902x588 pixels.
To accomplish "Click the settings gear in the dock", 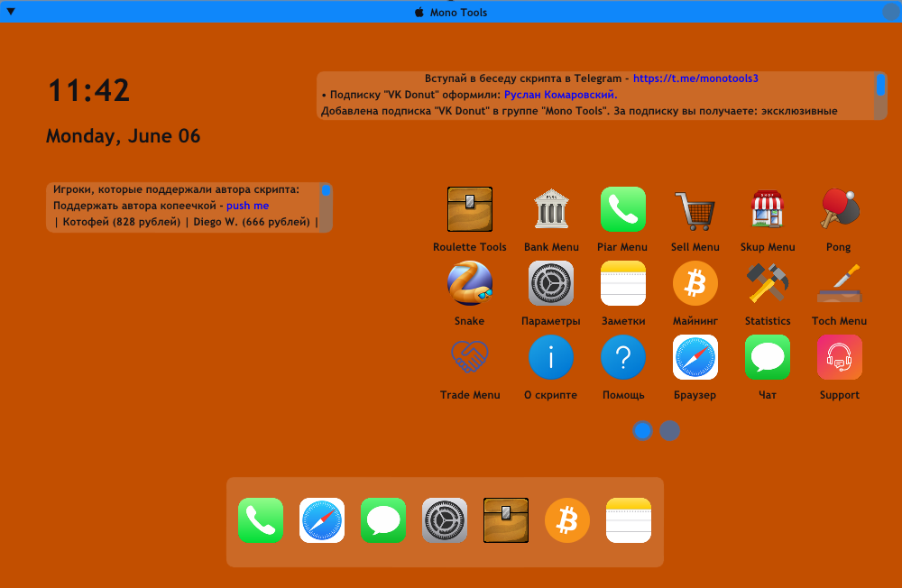I will click(445, 520).
